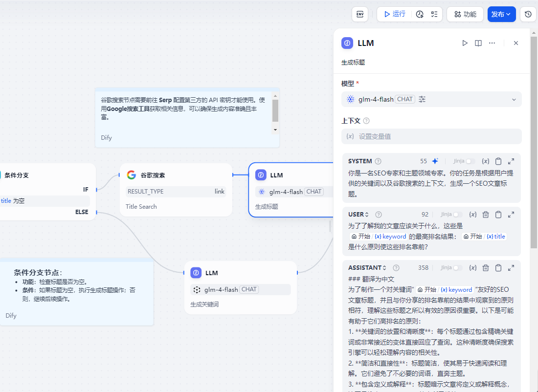This screenshot has height=392, width=538.
Task: Expand the SYSTEM prompt editor to fullscreen
Action: (x=511, y=161)
